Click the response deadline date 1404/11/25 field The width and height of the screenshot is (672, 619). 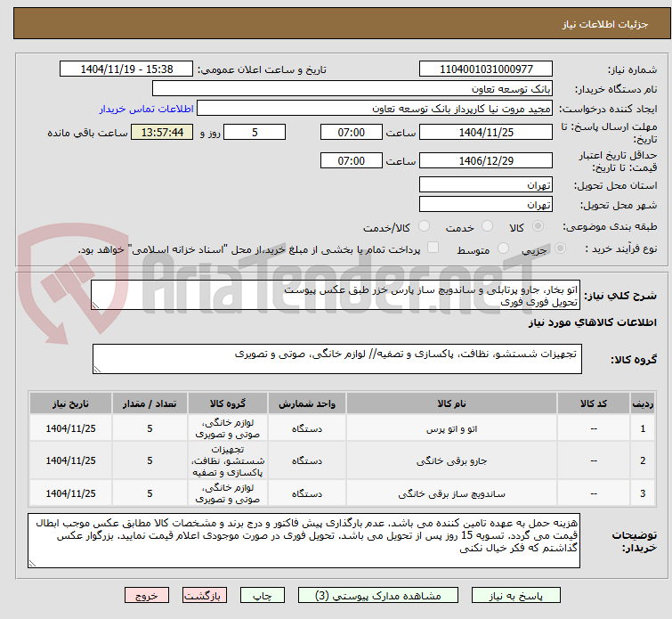[486, 132]
